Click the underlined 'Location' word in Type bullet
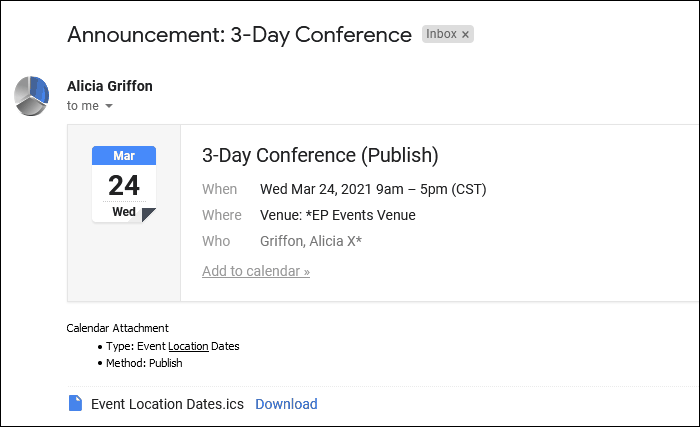The image size is (700, 427). [188, 346]
